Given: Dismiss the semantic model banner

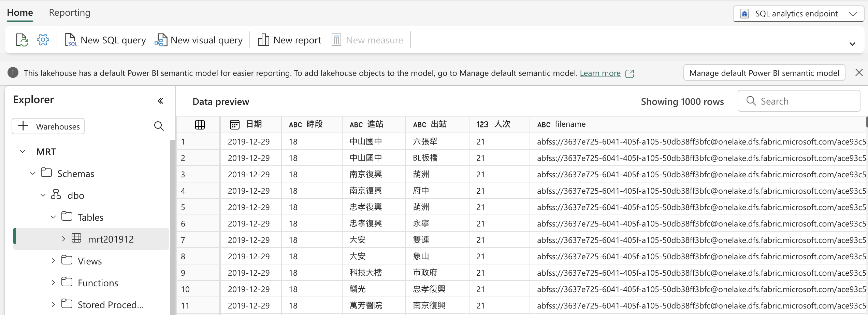Looking at the screenshot, I should [x=859, y=72].
